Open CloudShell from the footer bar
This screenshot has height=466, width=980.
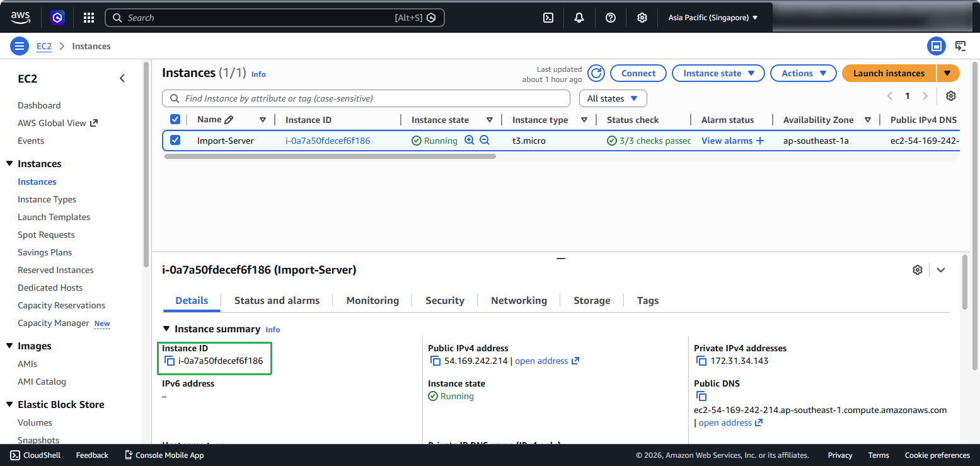35,455
